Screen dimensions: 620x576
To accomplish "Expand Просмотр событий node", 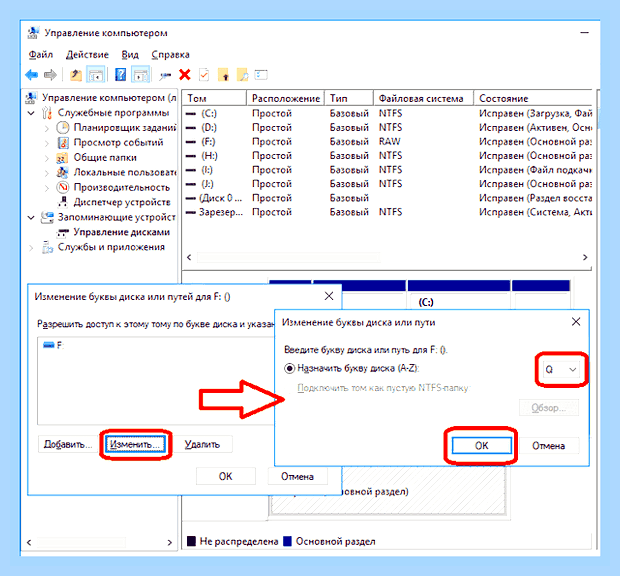I will point(47,143).
